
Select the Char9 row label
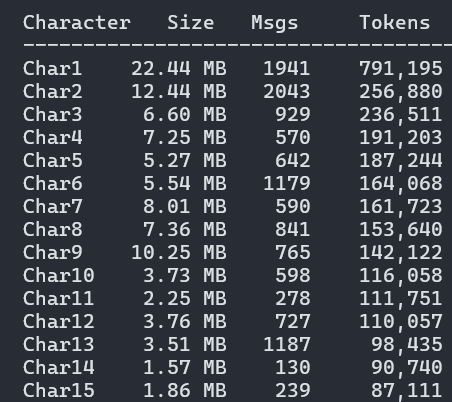coord(52,252)
